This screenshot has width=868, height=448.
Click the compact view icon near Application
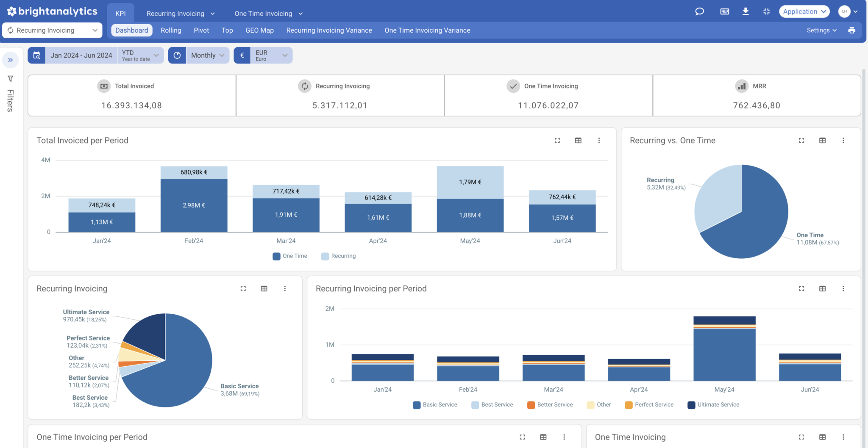pyautogui.click(x=767, y=11)
